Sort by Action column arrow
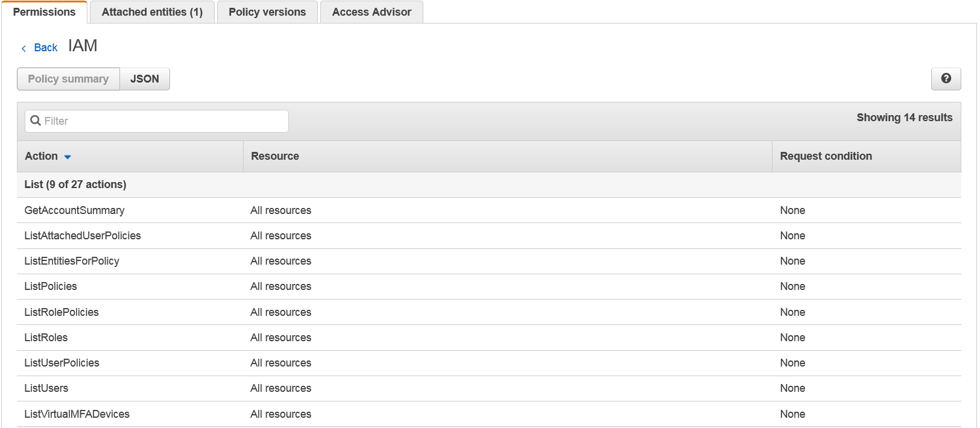Viewport: 980px width, 428px height. [x=68, y=157]
